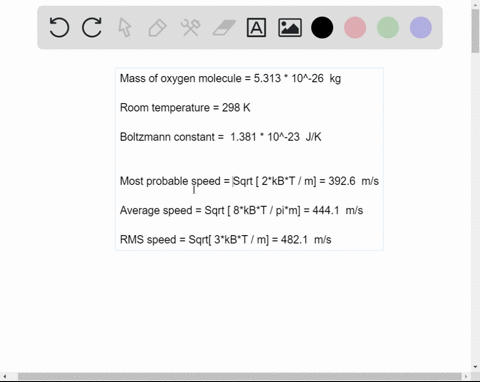Viewport: 480px width, 382px height.
Task: Click the vertical scrollbar thumb
Action: [x=475, y=31]
